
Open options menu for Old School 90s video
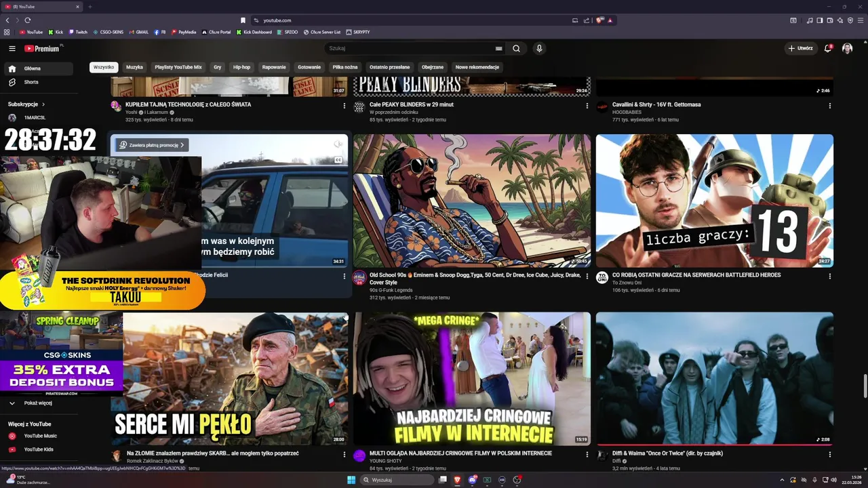(x=587, y=277)
